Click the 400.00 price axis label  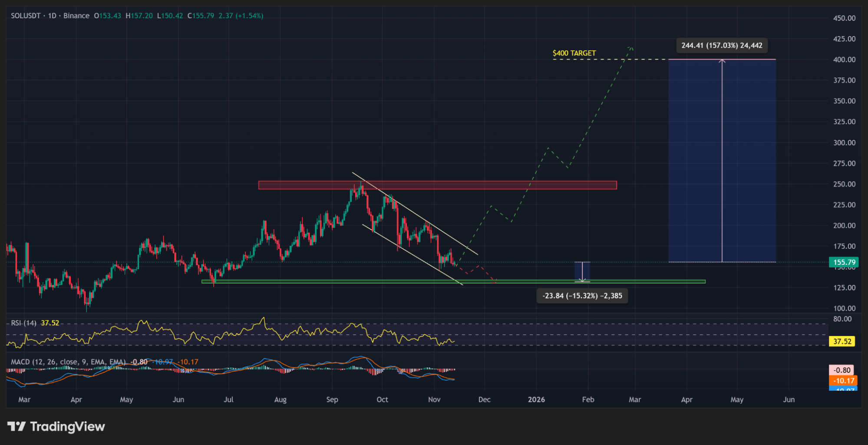coord(844,59)
